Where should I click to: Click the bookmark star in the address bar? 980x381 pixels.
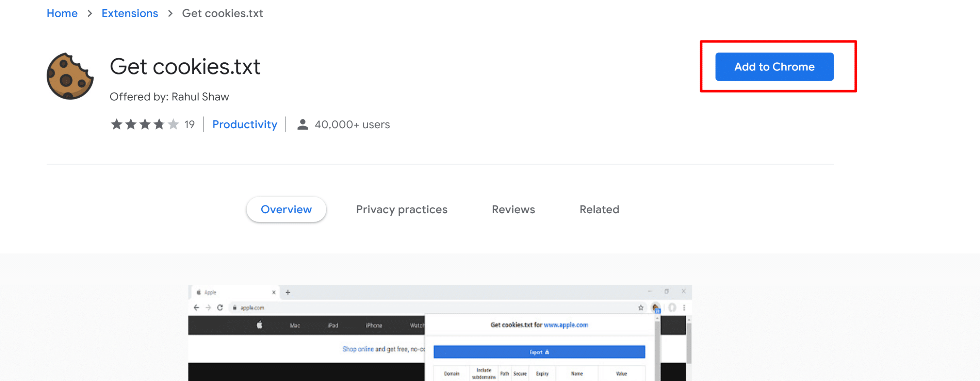coord(640,308)
